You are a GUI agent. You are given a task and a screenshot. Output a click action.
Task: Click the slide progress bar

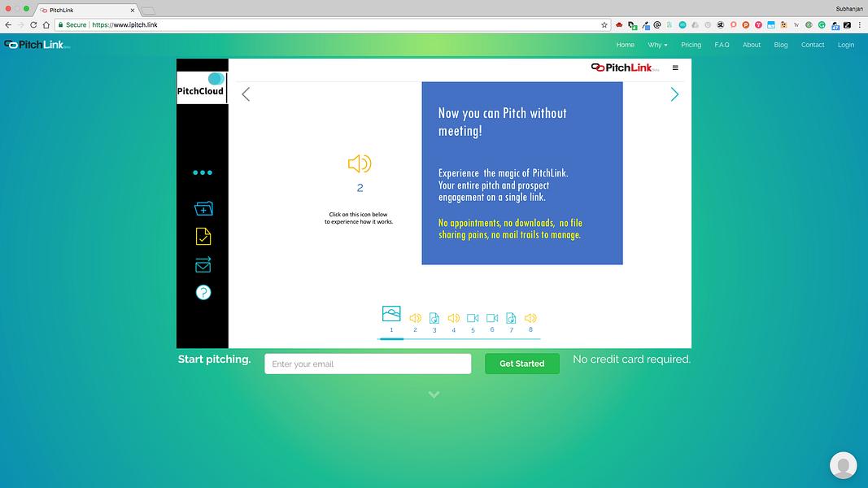point(459,338)
